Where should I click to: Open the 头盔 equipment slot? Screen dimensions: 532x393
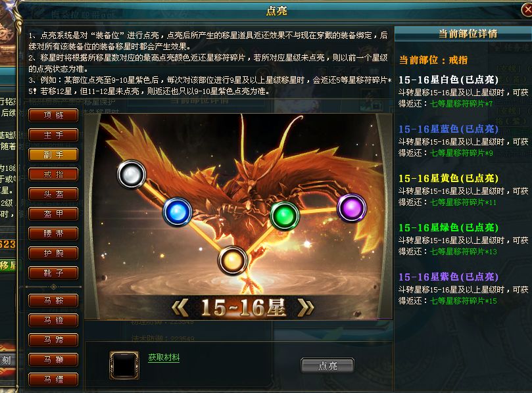coord(54,194)
